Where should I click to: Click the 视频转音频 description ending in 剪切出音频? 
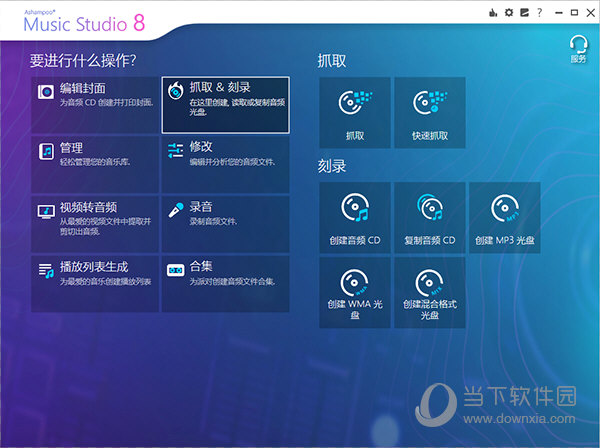(x=105, y=226)
